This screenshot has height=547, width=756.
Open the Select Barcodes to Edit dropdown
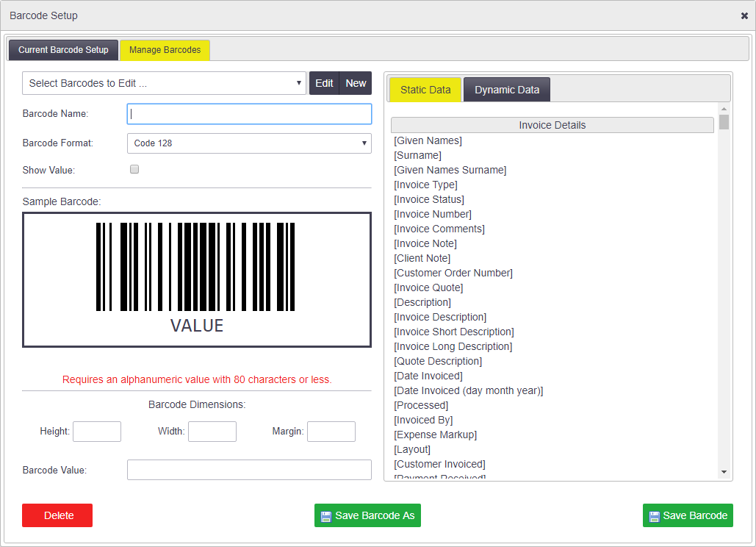coord(164,83)
